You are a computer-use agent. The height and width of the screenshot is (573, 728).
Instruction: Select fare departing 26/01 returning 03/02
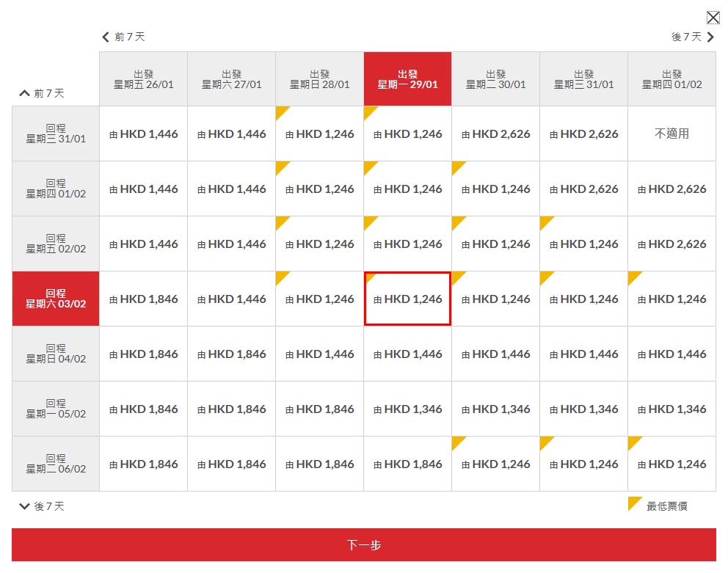click(143, 299)
